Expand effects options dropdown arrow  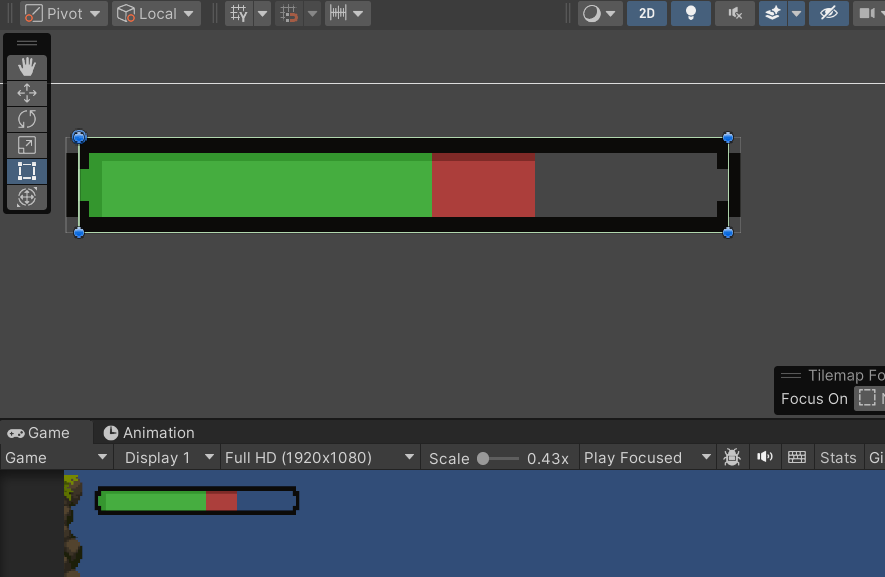click(796, 14)
